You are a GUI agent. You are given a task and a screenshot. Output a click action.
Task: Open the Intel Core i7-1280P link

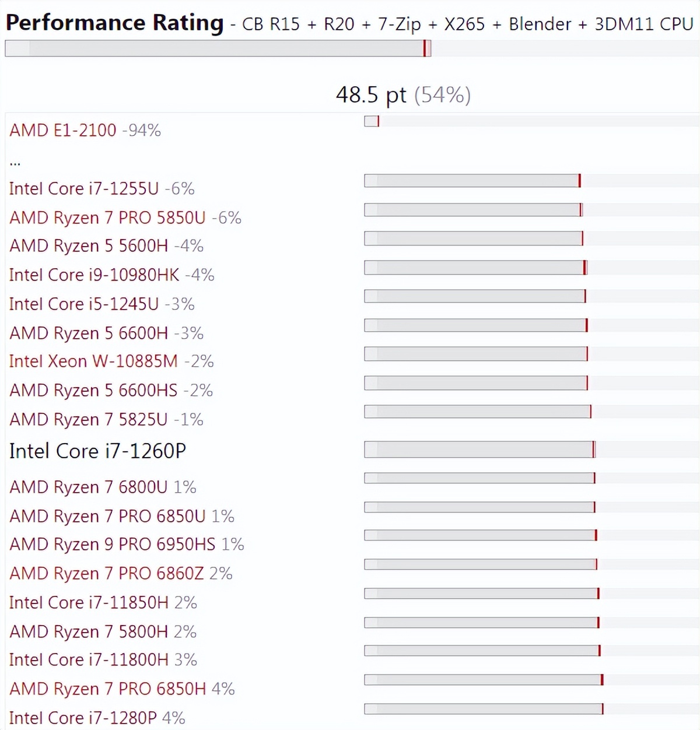pyautogui.click(x=83, y=718)
